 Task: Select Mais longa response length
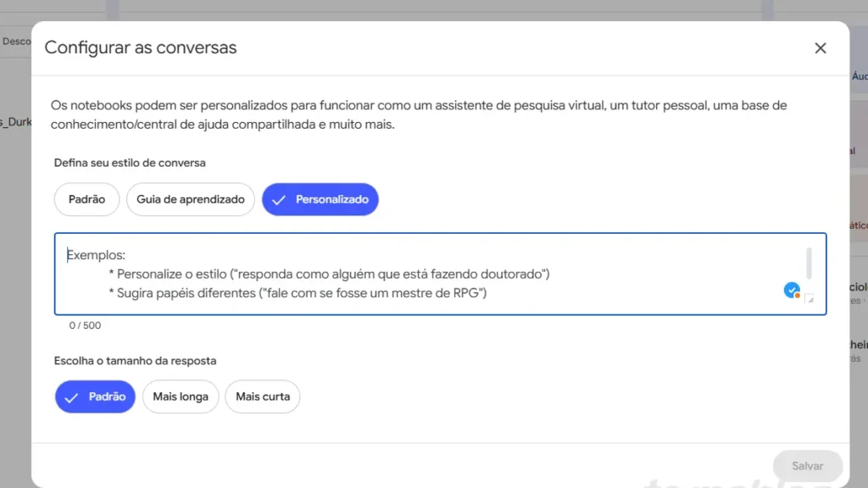(x=181, y=396)
